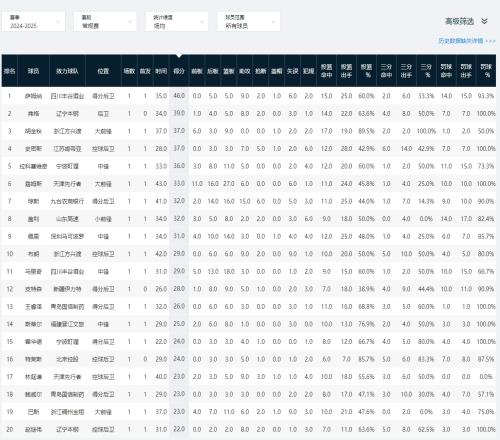This screenshot has height=440, width=500.
Task: Sort table by 排名 column header
Action: tap(10, 71)
